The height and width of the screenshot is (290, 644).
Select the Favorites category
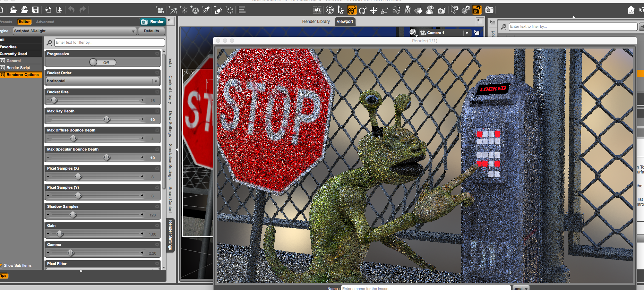pyautogui.click(x=21, y=47)
